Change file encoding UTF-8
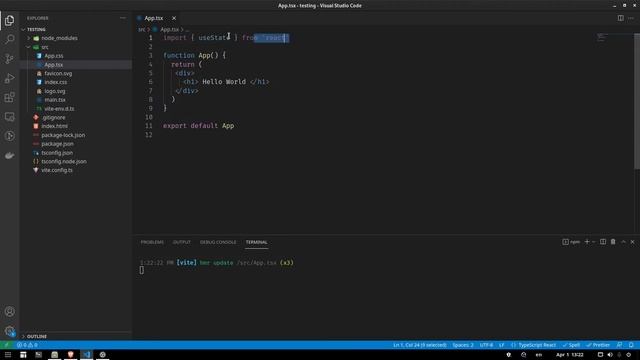This screenshot has width=640, height=360. 486,345
